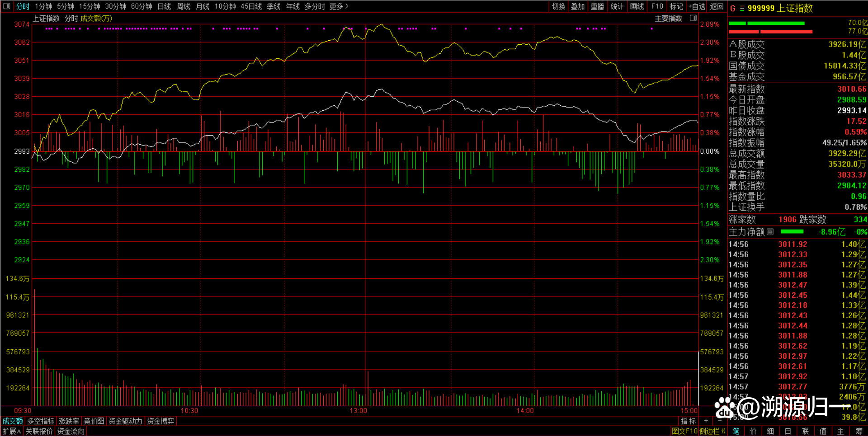Select the 联 view in the bottom-right bar

click(806, 431)
